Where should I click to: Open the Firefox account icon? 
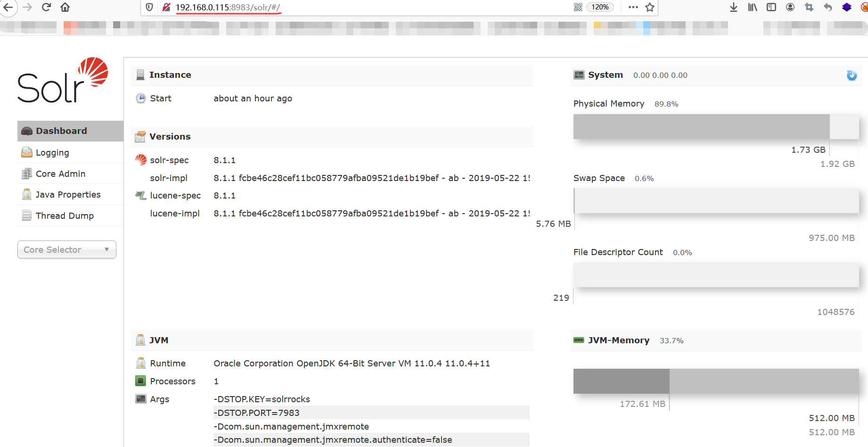pyautogui.click(x=790, y=7)
